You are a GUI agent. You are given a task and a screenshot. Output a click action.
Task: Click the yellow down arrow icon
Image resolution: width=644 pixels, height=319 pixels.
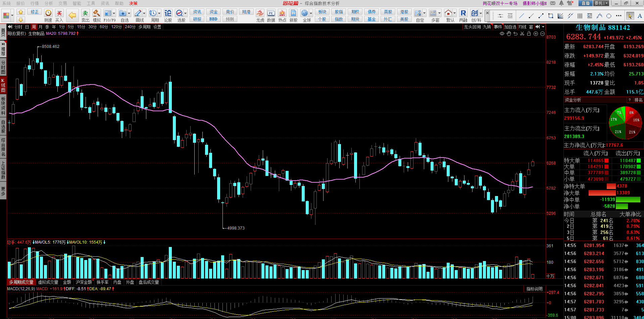click(20, 20)
